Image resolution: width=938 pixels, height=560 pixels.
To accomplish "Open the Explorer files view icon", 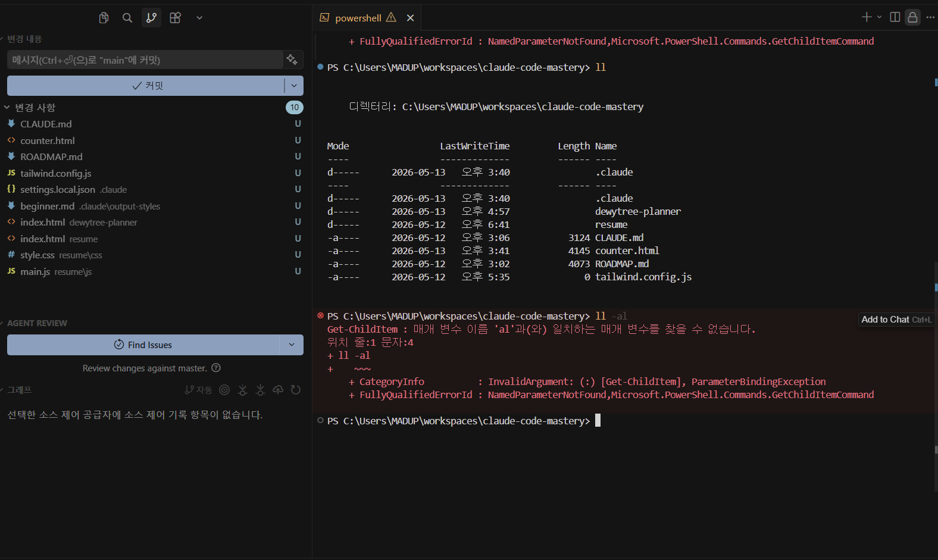I will click(x=104, y=18).
